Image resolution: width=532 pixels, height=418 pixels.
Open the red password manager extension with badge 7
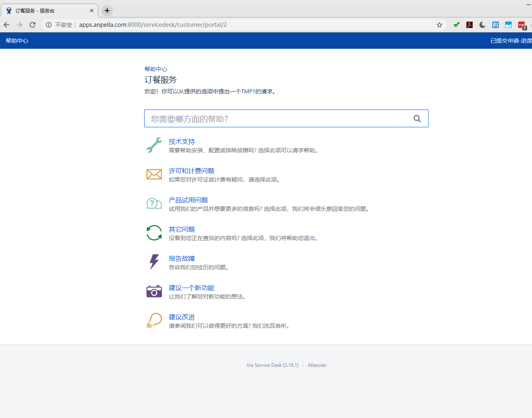tap(522, 26)
